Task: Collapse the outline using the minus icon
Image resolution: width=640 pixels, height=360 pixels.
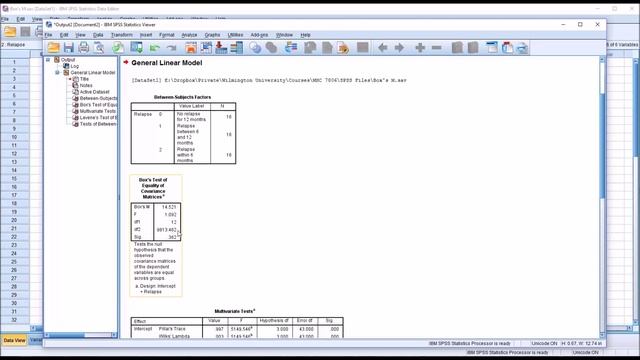Action: pyautogui.click(x=436, y=48)
